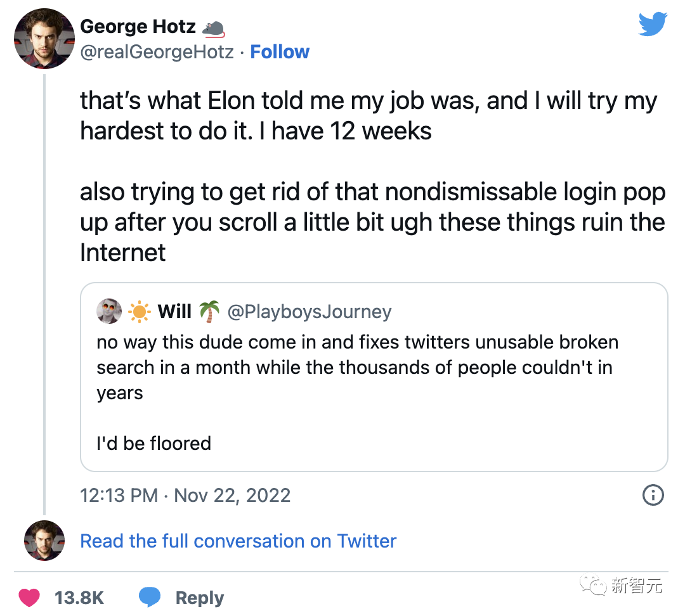This screenshot has width=685, height=616.
Task: Click the blue reply bubble icon
Action: pyautogui.click(x=149, y=598)
